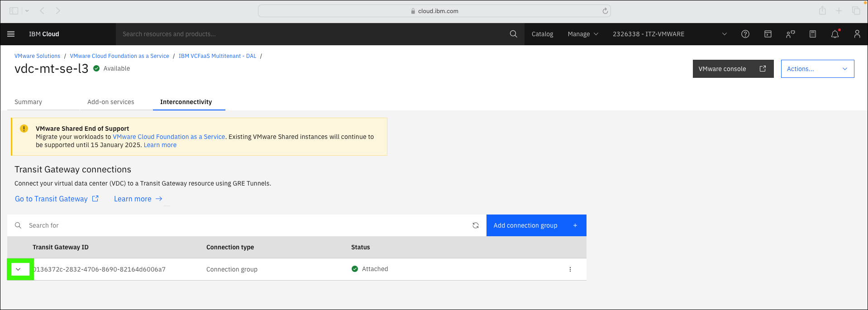Open Go to Transit Gateway link
Screen dimensions: 868x310
click(57, 199)
